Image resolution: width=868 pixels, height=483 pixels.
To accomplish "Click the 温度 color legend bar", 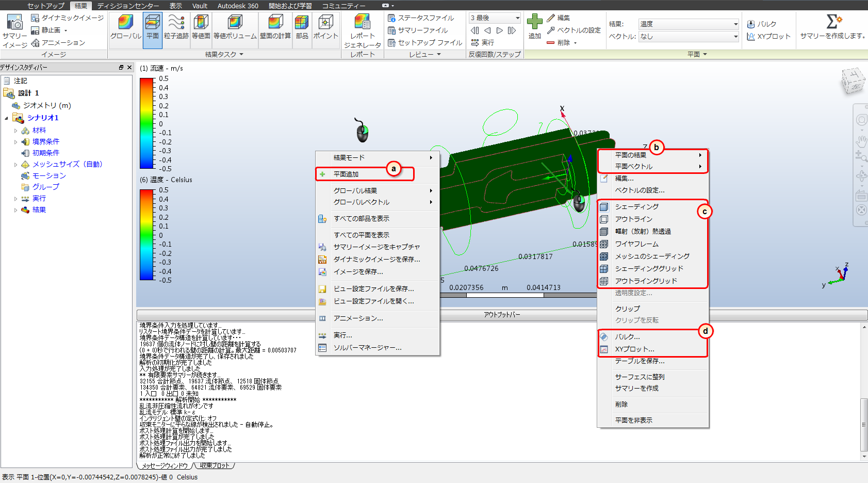I will point(148,235).
